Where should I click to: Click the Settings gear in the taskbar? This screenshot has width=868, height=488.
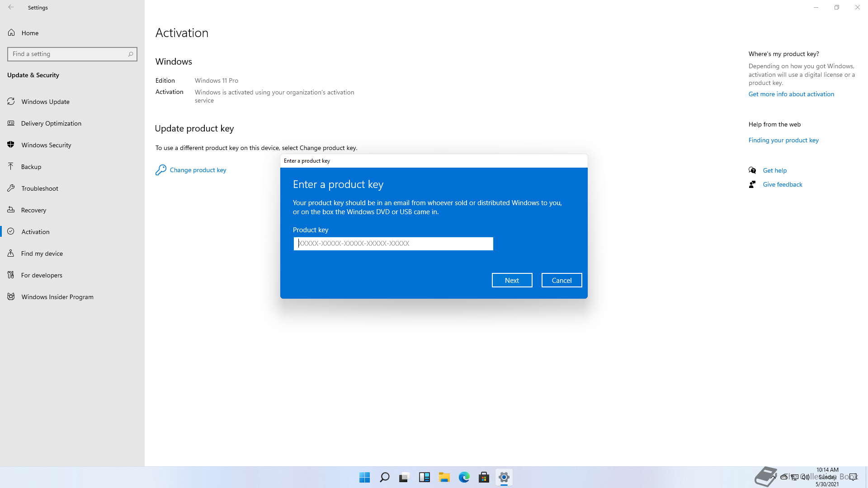click(504, 477)
